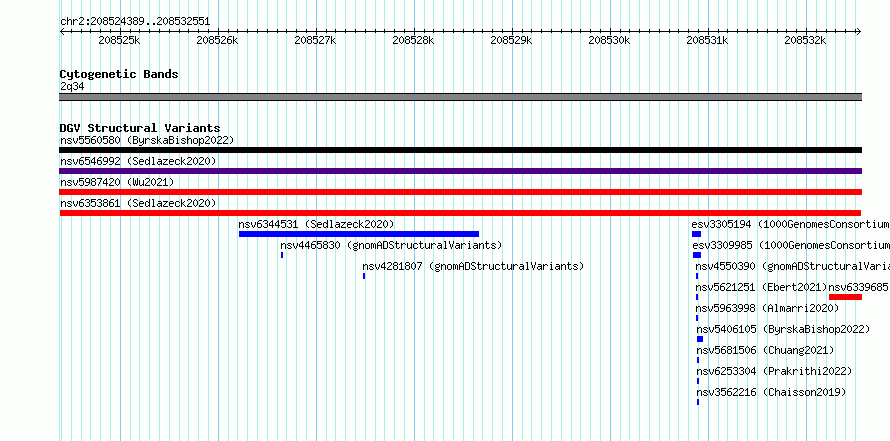Click the small blue esv3305194 variant bar
The height and width of the screenshot is (441, 890).
(696, 234)
